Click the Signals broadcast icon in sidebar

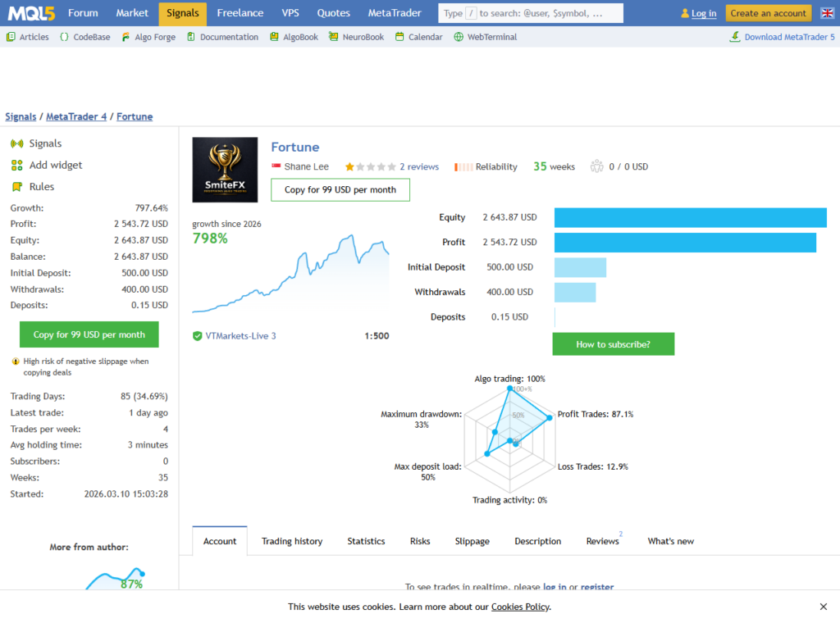(17, 143)
